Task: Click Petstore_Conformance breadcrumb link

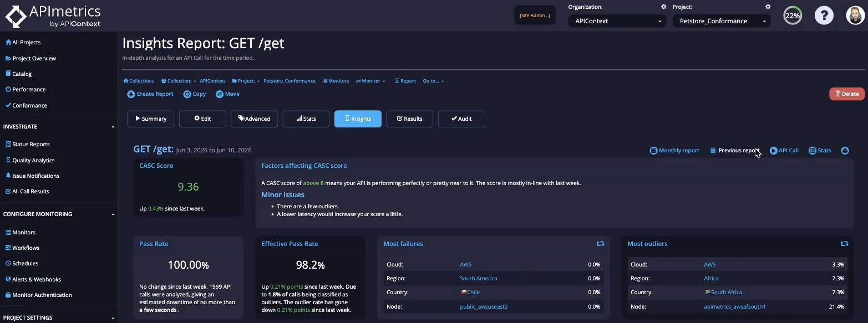Action: point(290,81)
